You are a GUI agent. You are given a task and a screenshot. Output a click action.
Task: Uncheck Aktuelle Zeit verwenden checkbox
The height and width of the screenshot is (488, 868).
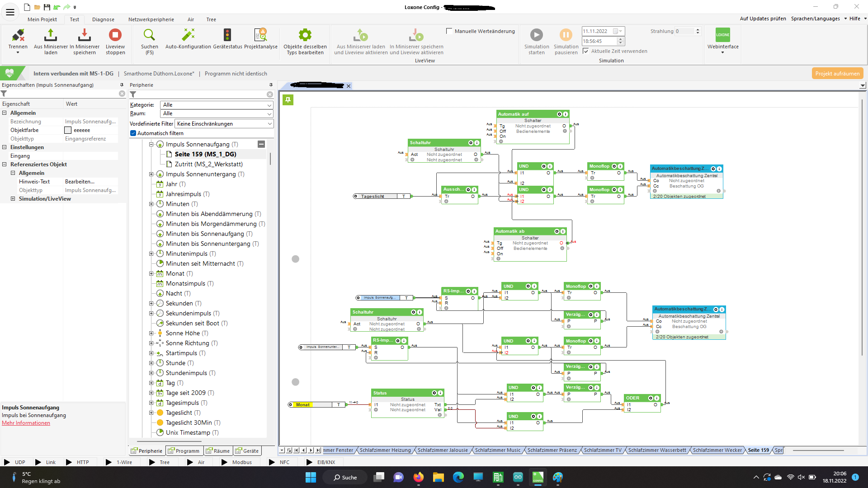pyautogui.click(x=586, y=51)
